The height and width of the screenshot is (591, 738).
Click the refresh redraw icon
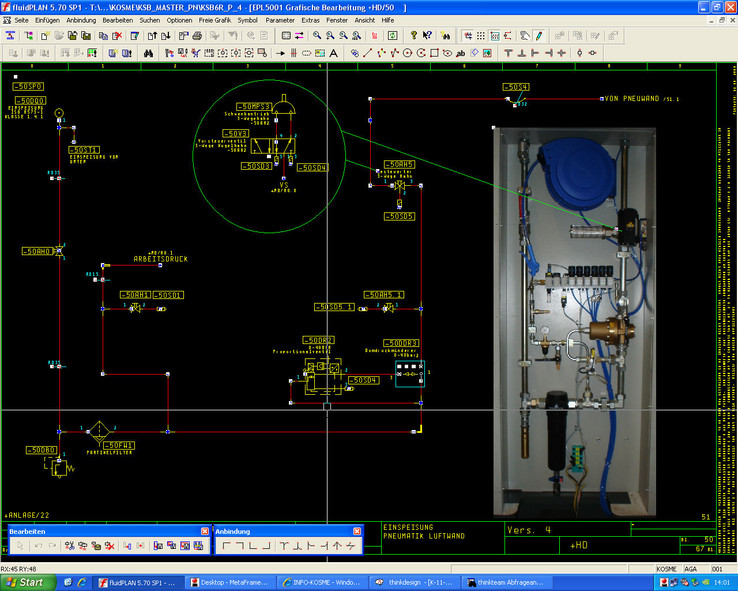[392, 35]
